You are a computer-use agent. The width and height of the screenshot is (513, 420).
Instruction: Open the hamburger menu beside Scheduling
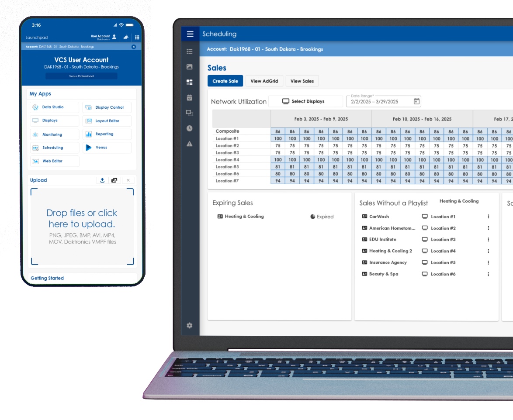190,34
